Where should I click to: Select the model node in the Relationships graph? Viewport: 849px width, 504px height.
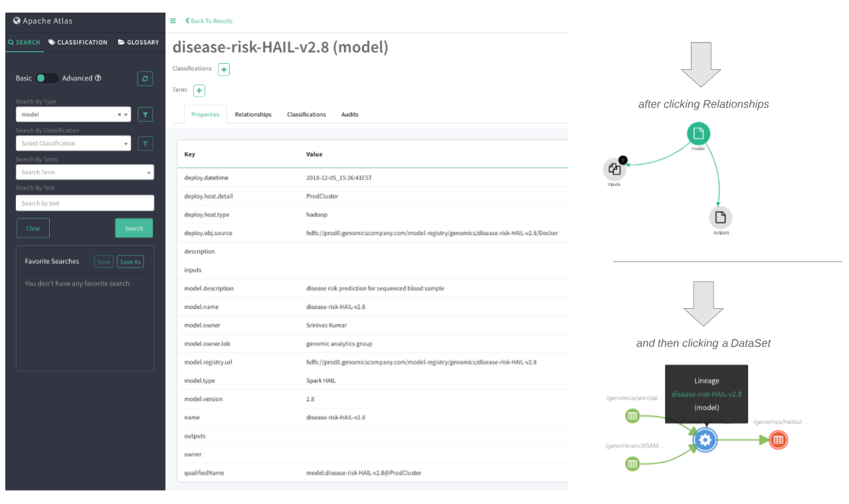click(x=698, y=133)
